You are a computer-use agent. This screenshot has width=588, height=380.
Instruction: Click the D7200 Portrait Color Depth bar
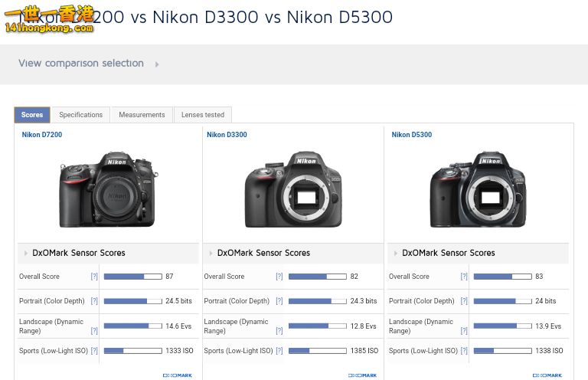(132, 301)
